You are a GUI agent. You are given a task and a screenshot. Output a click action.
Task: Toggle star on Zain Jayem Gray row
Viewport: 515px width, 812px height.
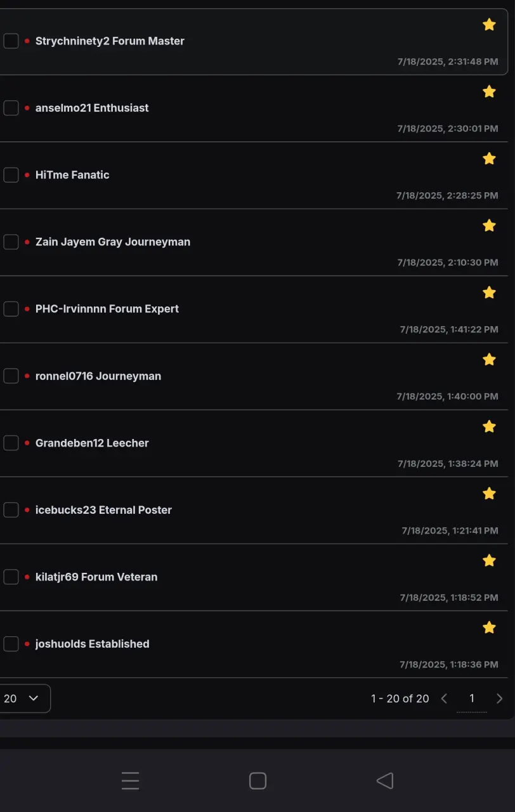click(x=489, y=225)
